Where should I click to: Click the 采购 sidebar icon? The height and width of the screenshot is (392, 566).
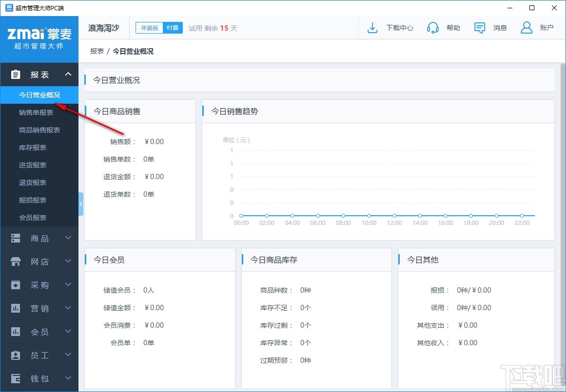coord(16,285)
